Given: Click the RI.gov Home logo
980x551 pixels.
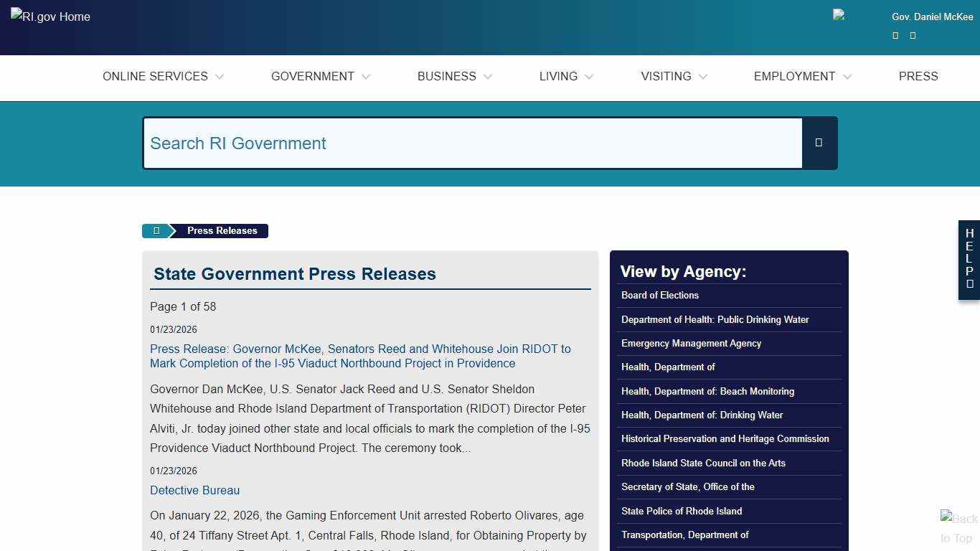Looking at the screenshot, I should click(x=50, y=17).
